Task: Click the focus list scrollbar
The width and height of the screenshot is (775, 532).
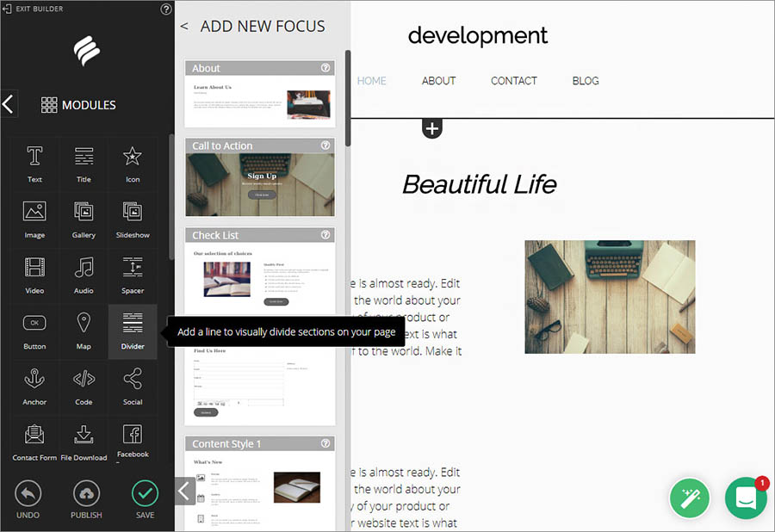Action: coord(348,98)
